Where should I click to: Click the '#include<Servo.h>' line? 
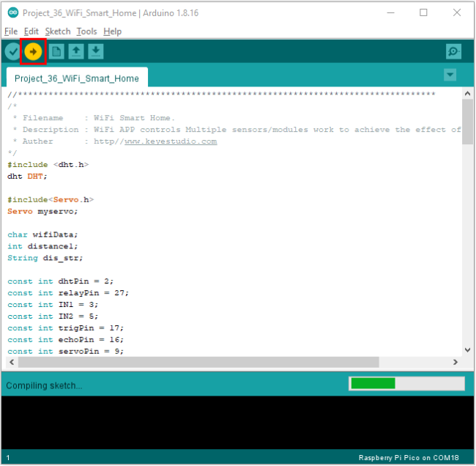point(51,200)
